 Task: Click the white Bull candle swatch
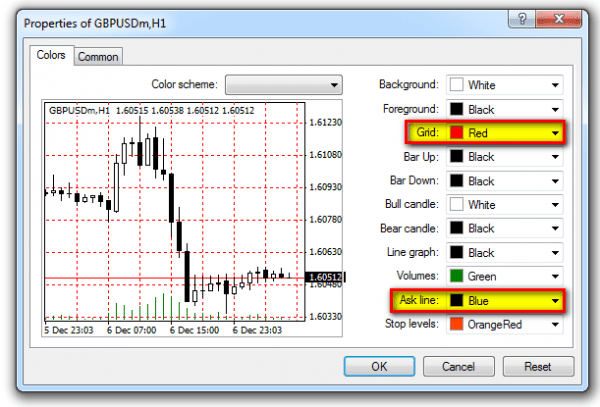coord(457,204)
